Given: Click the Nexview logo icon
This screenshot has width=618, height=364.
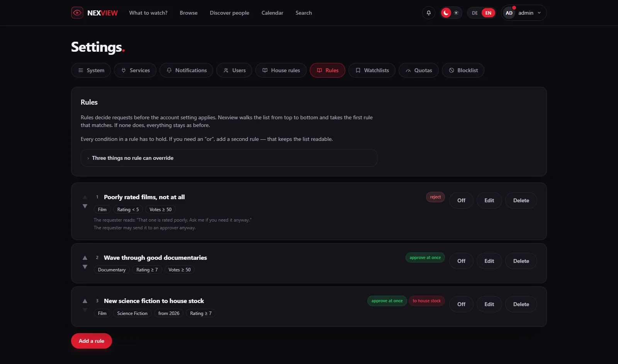Looking at the screenshot, I should tap(77, 13).
